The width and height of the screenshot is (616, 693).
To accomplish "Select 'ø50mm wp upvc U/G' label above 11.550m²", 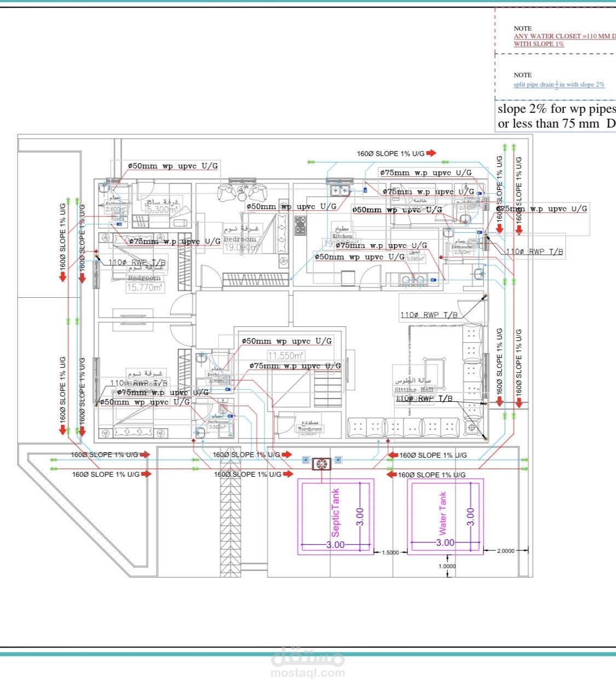I will click(287, 341).
